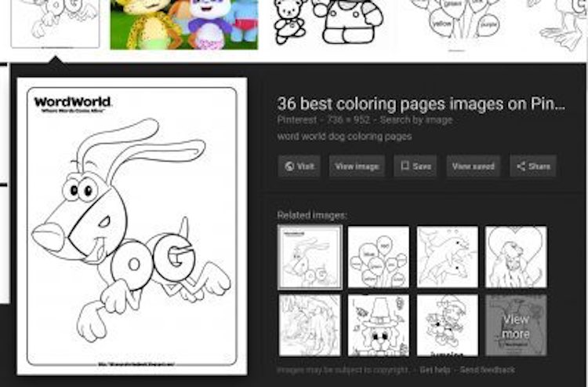Click the Send feedback link

(x=487, y=370)
